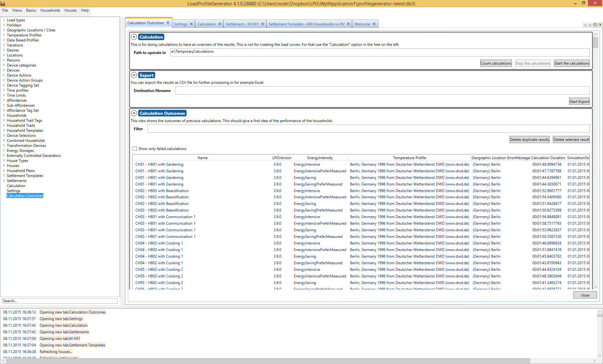Image resolution: width=603 pixels, height=364 pixels.
Task: Collapse the Calculation Outcomes section circle icon
Action: coord(134,113)
